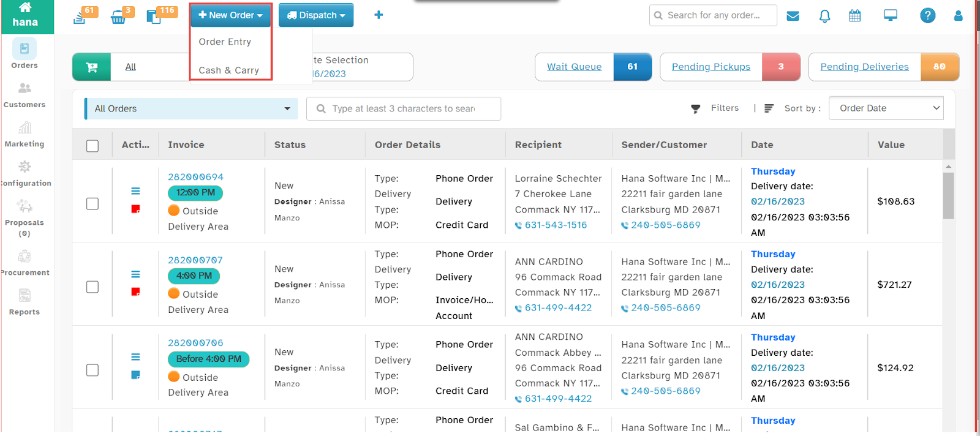Select Cash & Carry from the menu

pyautogui.click(x=228, y=70)
